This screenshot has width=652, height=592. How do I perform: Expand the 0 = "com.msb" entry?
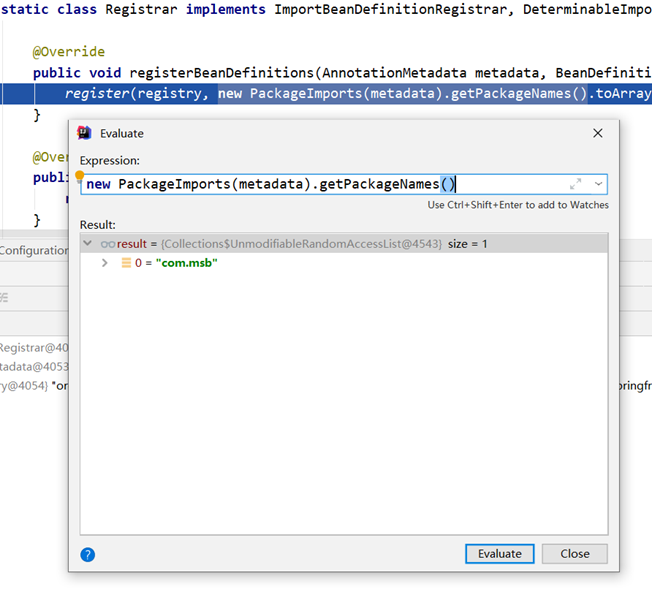click(105, 263)
